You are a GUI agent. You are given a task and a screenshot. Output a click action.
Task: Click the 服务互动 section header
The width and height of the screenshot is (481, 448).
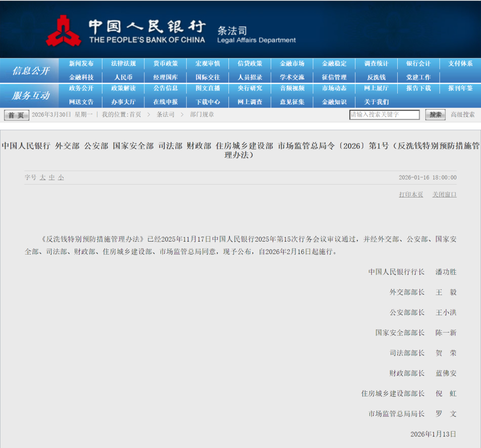point(30,95)
